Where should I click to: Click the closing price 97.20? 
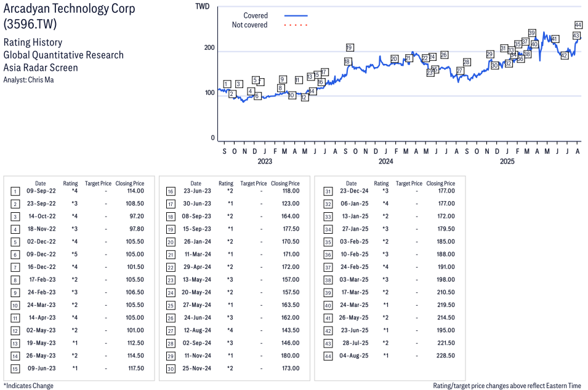(x=137, y=216)
